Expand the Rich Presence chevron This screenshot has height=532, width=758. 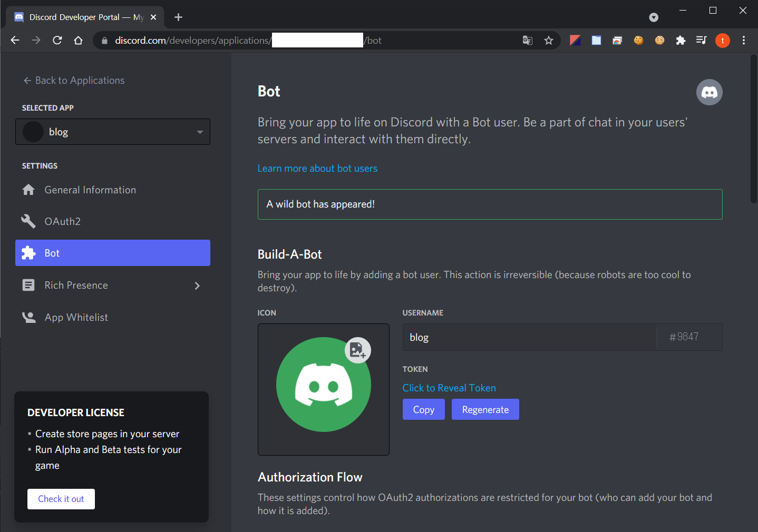197,285
